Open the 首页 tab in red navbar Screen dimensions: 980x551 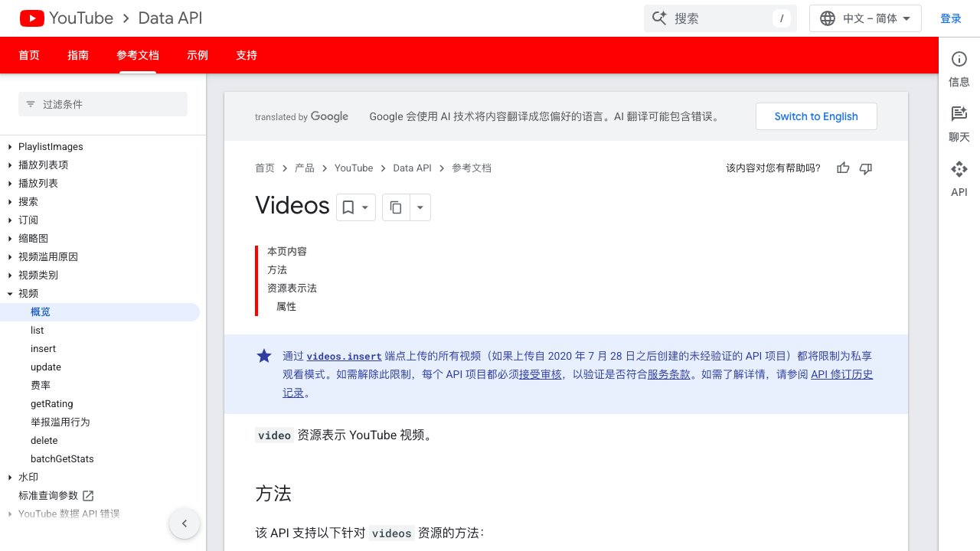29,55
